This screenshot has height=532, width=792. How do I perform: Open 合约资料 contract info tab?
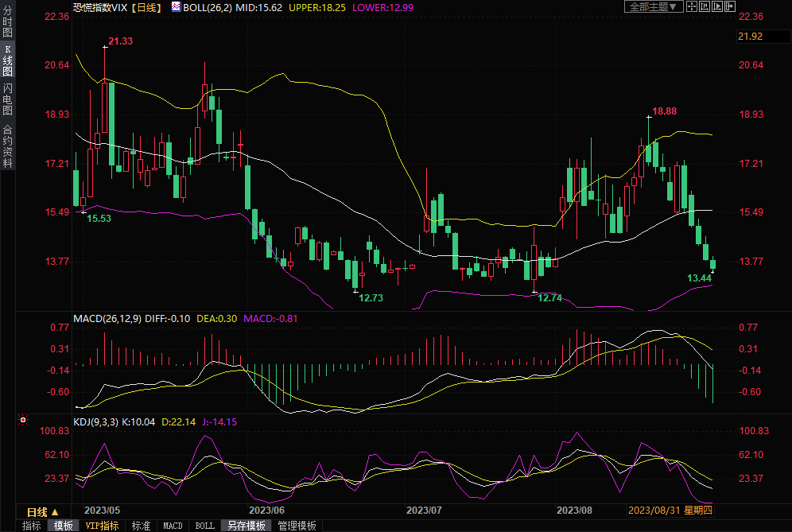click(7, 146)
